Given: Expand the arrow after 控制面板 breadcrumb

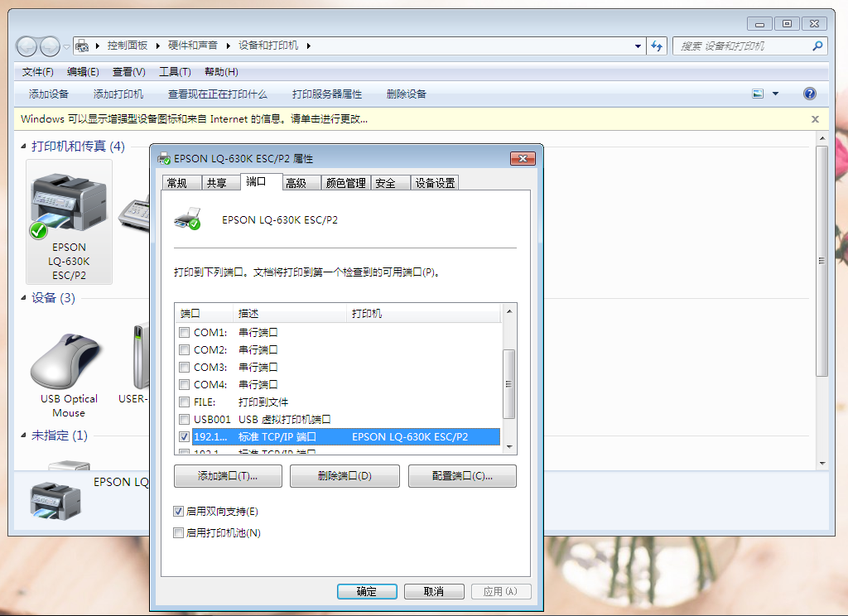Looking at the screenshot, I should (x=157, y=46).
